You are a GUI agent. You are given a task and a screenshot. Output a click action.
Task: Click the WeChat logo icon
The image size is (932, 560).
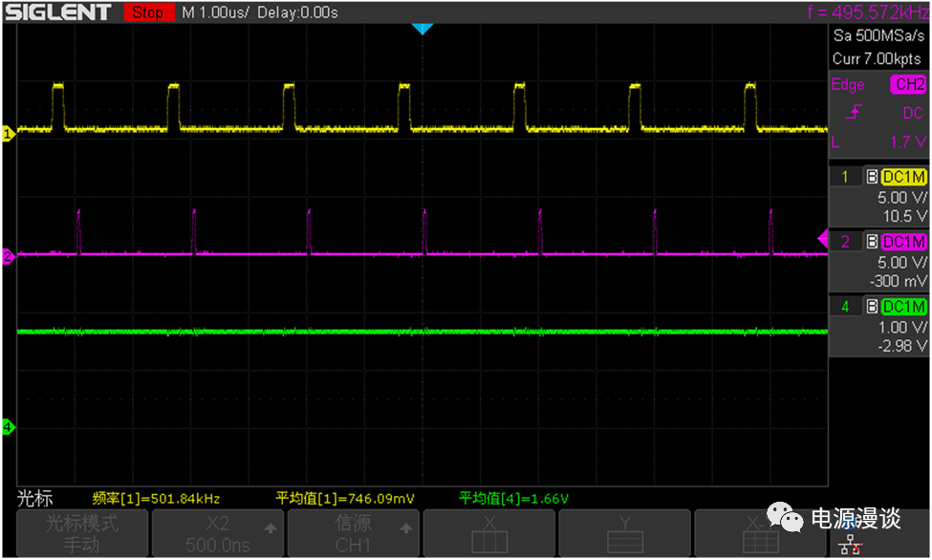(790, 519)
